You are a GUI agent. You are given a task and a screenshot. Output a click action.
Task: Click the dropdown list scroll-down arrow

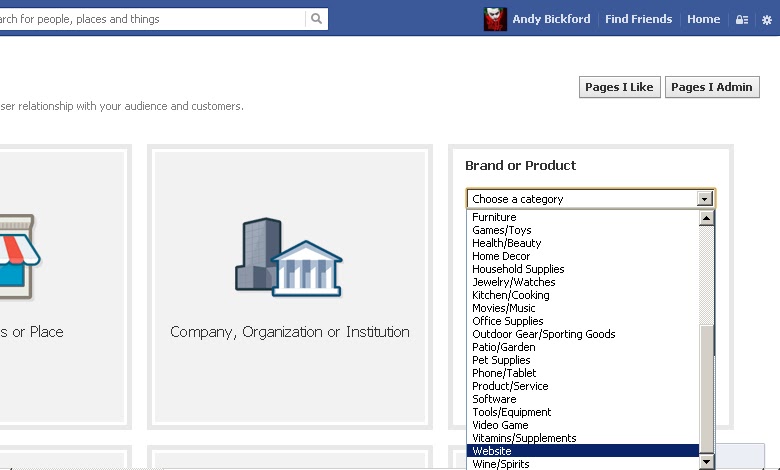tap(706, 462)
